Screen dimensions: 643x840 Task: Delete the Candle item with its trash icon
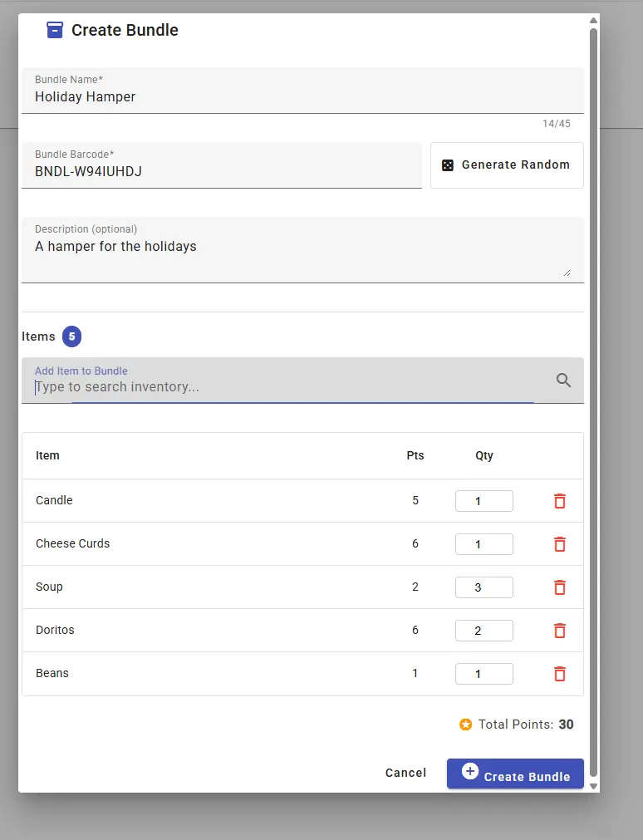click(559, 501)
